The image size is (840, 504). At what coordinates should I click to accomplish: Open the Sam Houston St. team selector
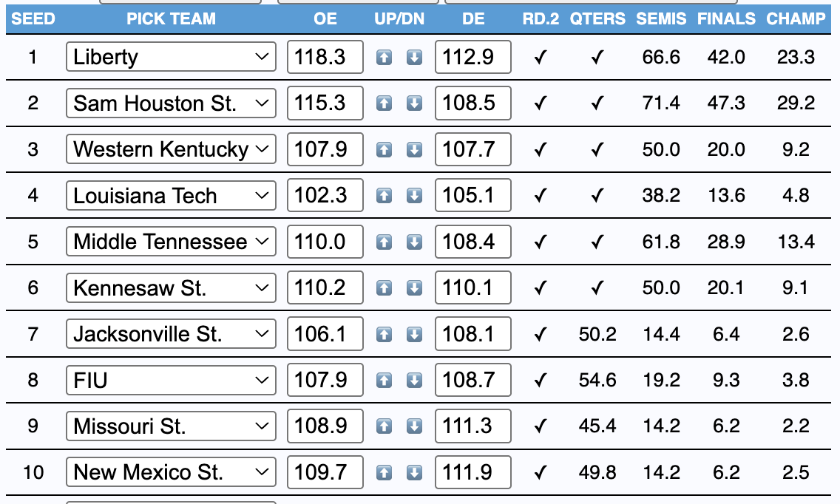pyautogui.click(x=171, y=103)
